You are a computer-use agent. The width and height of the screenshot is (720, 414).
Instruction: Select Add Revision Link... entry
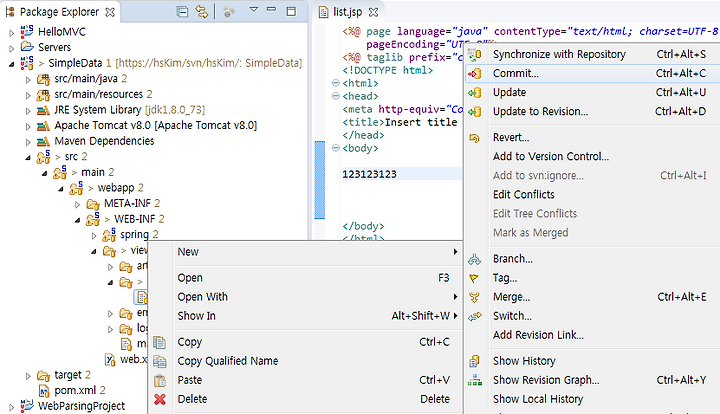592,335
